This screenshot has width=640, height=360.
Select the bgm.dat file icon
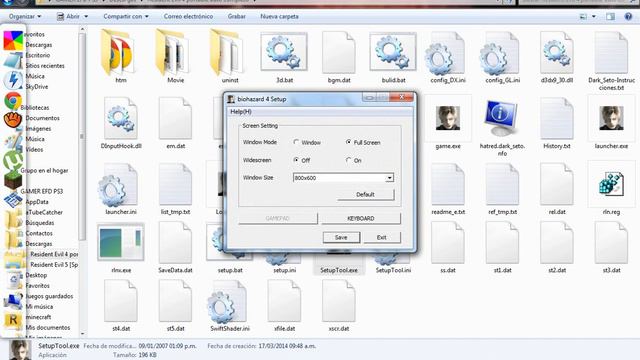pyautogui.click(x=338, y=52)
